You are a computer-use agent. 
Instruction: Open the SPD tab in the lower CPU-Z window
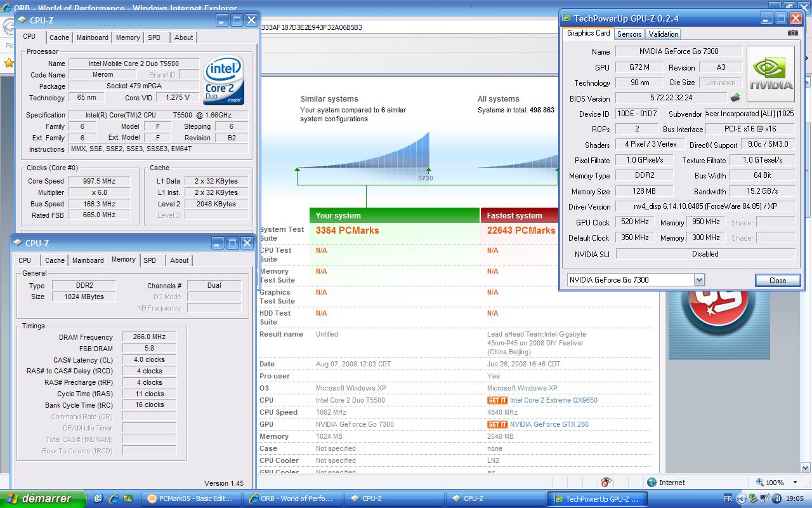click(x=150, y=260)
